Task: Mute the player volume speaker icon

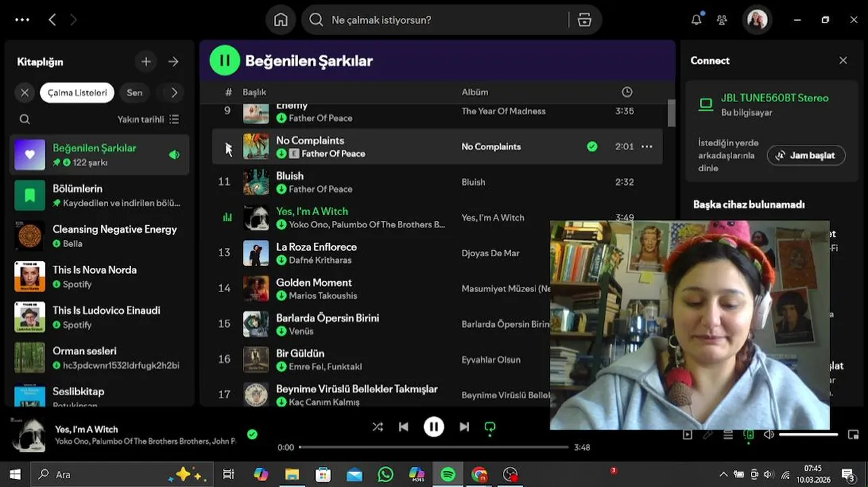Action: point(769,435)
